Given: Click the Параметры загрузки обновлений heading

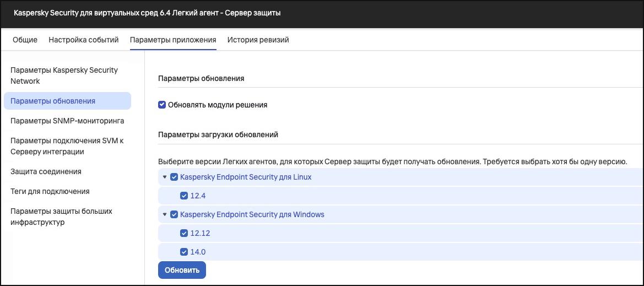Looking at the screenshot, I should (x=218, y=134).
